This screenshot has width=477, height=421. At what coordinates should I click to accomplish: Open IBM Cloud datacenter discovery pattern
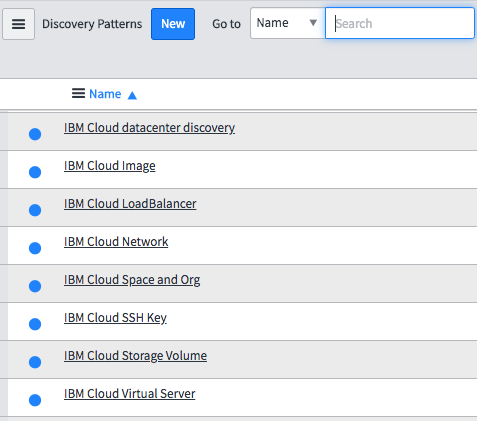click(x=149, y=128)
